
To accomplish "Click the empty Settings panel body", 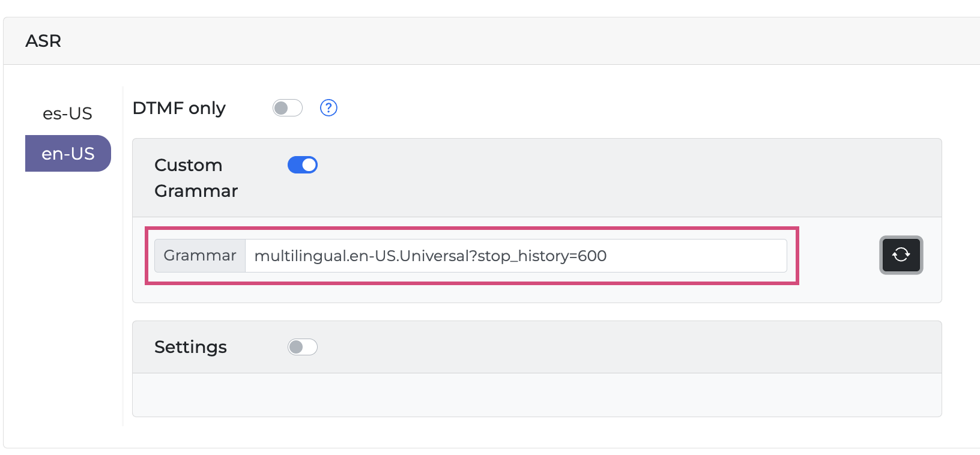I will [536, 394].
